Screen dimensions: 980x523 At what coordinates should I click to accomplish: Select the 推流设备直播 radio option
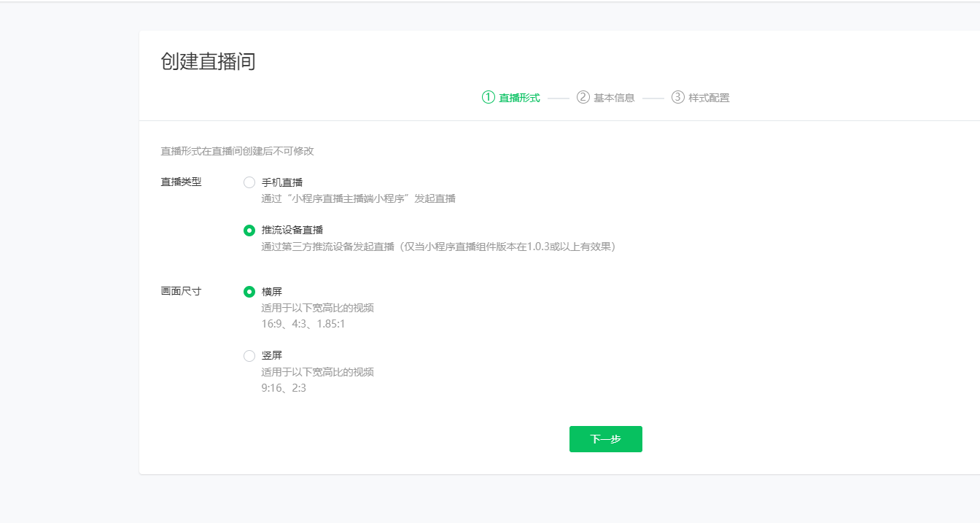pyautogui.click(x=249, y=230)
